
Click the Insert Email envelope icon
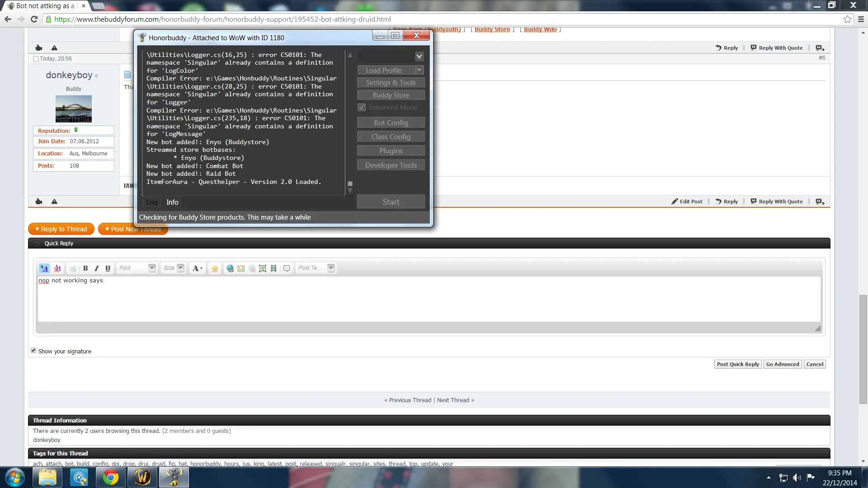(x=241, y=268)
